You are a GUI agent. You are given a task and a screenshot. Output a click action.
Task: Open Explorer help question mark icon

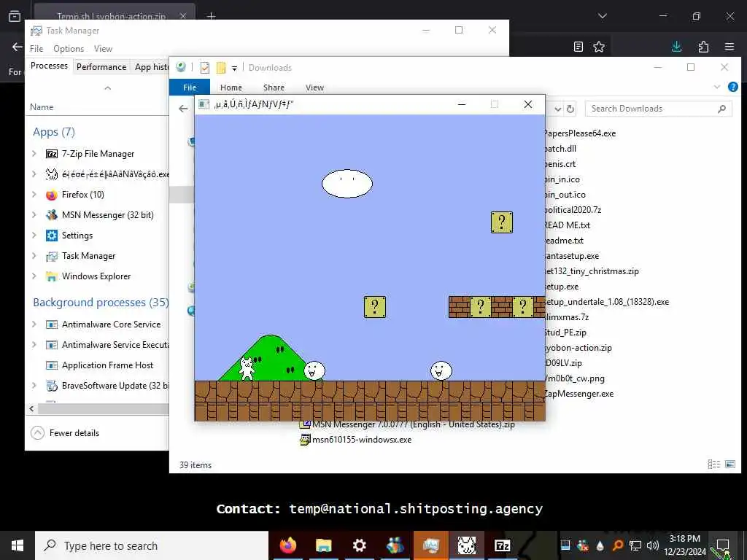tap(732, 87)
